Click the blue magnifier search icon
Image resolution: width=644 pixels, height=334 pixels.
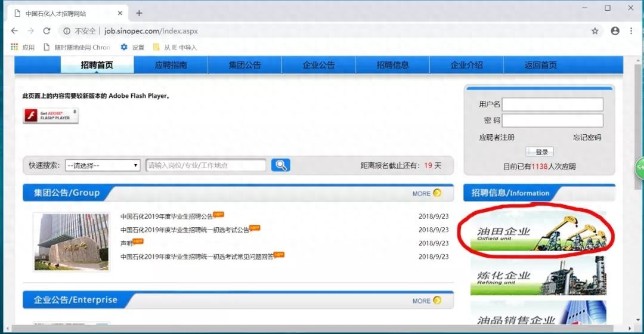point(280,165)
